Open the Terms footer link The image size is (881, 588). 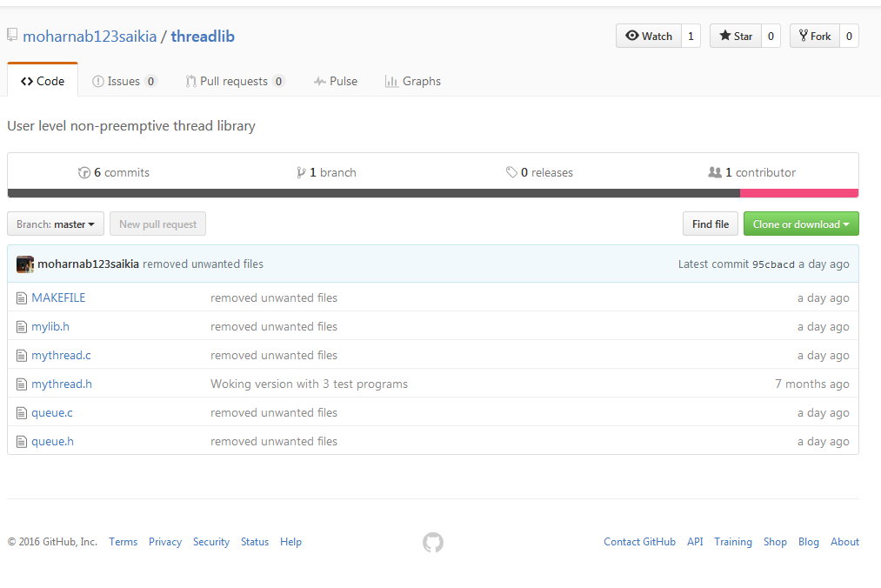123,542
